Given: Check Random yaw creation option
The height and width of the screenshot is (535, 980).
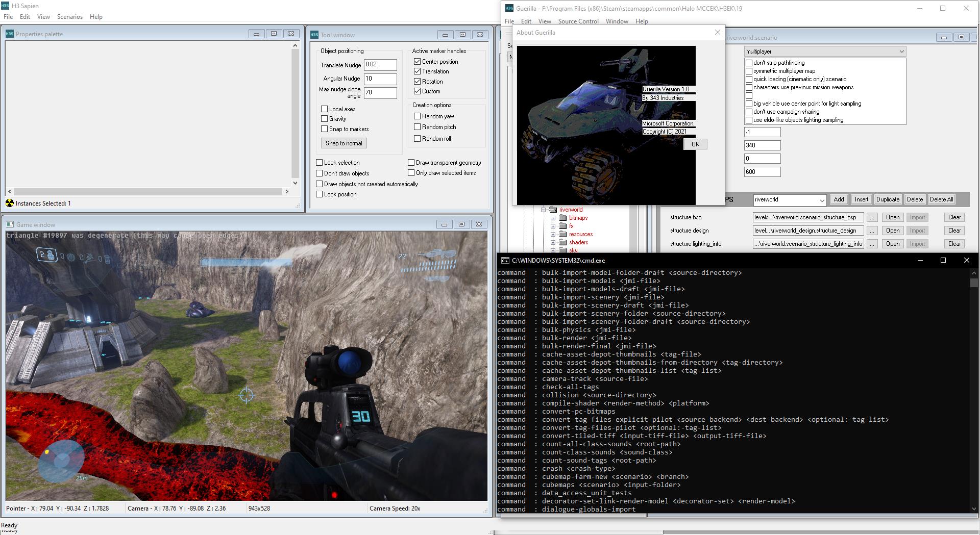Looking at the screenshot, I should pyautogui.click(x=417, y=116).
